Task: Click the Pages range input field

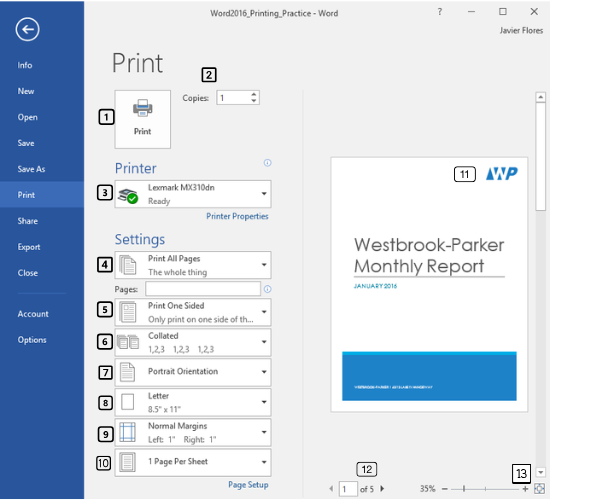Action: (x=203, y=289)
